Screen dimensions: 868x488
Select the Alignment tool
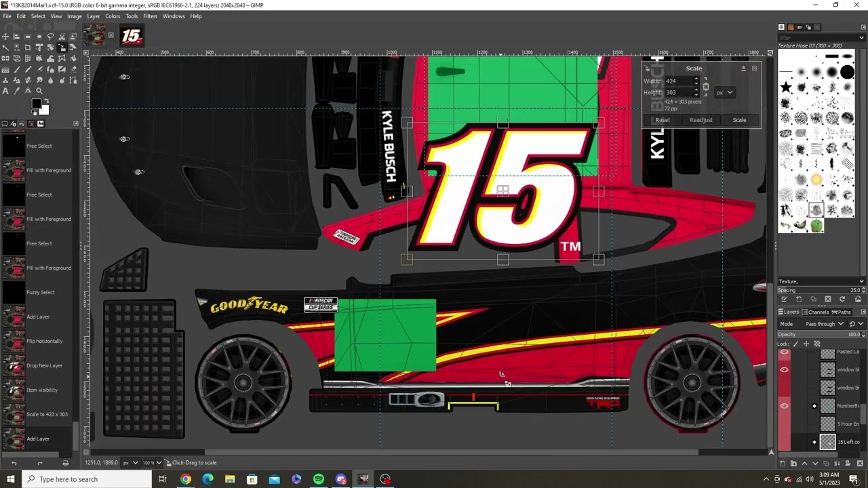pos(16,37)
